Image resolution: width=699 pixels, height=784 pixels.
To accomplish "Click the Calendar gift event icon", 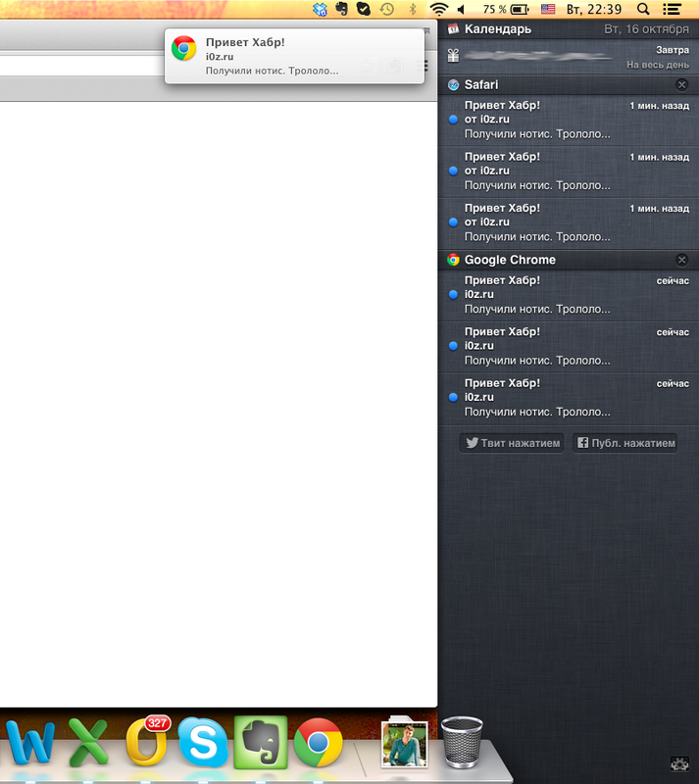I will (x=453, y=56).
